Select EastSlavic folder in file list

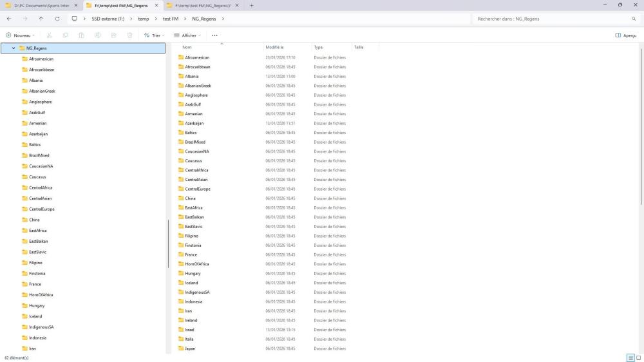[193, 226]
